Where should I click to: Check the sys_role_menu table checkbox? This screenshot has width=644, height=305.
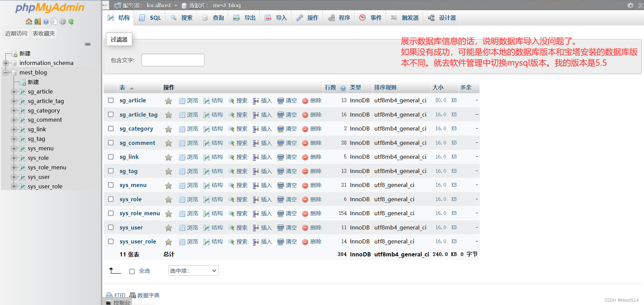coord(111,213)
